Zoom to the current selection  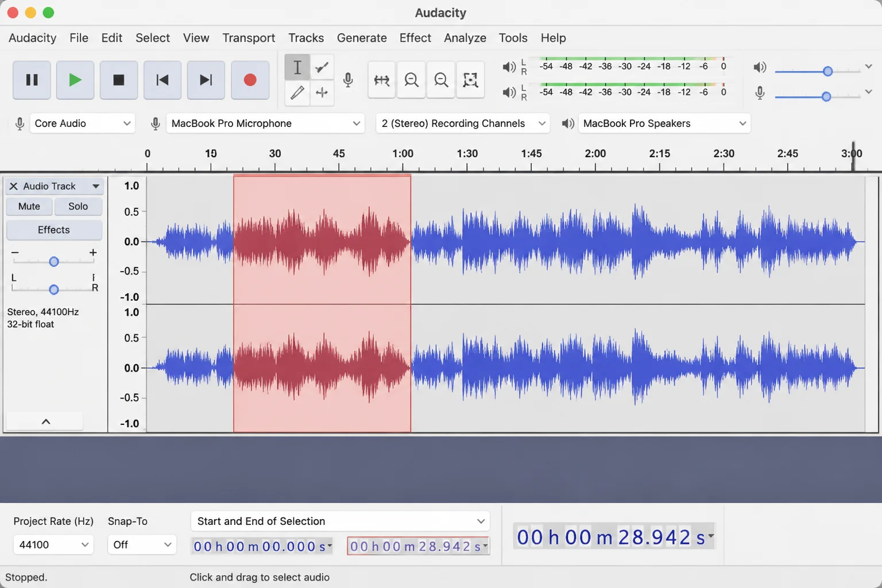[470, 80]
